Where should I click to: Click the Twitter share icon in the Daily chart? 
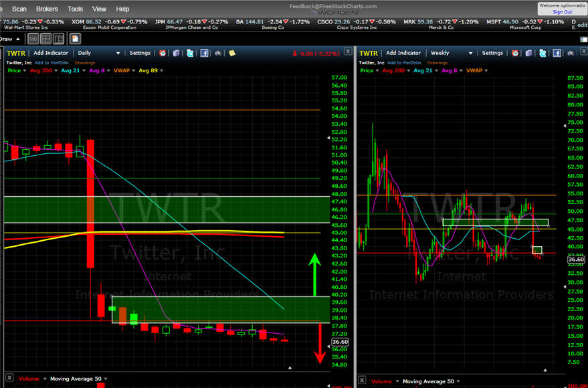click(x=190, y=53)
